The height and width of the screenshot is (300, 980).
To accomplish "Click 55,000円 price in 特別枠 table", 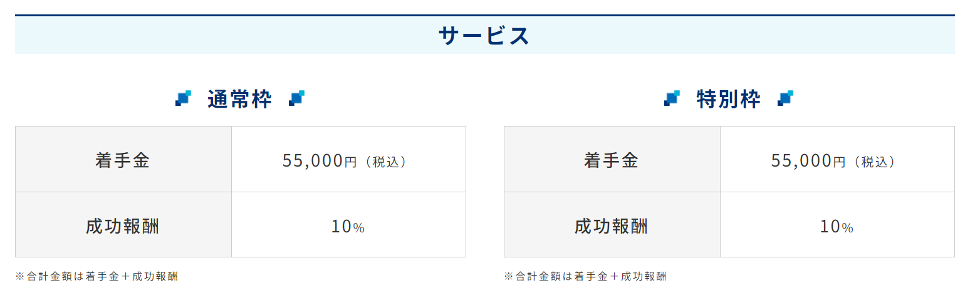I will click(x=808, y=161).
